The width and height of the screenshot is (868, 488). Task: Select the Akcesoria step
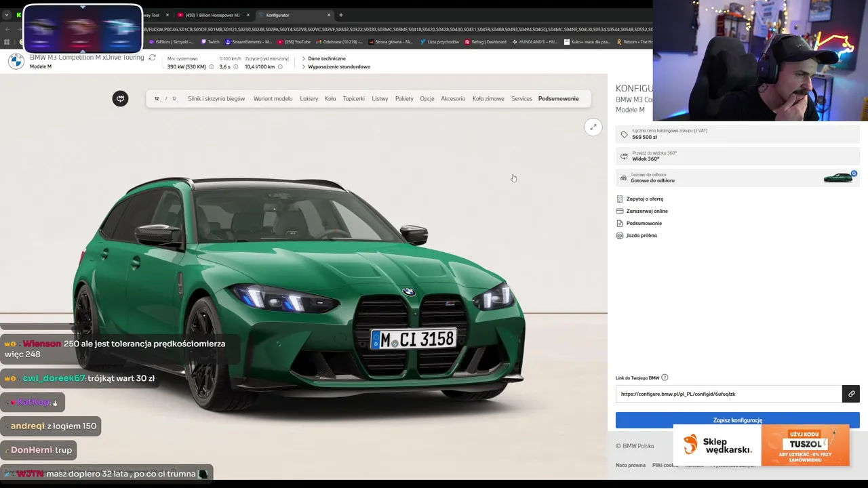(x=453, y=99)
